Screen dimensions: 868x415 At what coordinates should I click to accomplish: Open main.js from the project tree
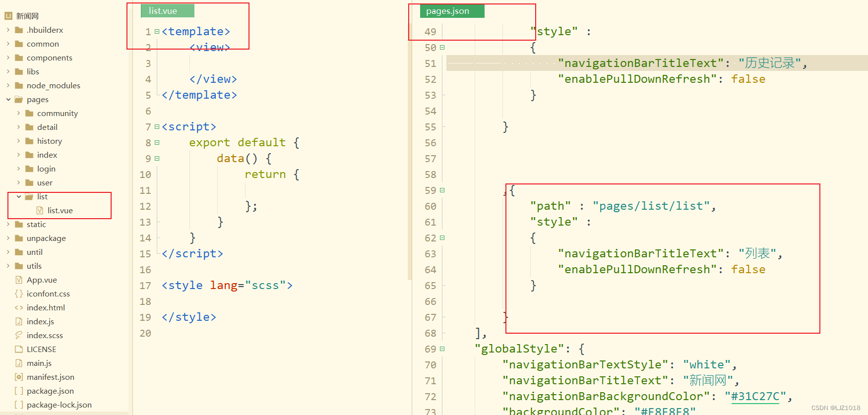(39, 363)
